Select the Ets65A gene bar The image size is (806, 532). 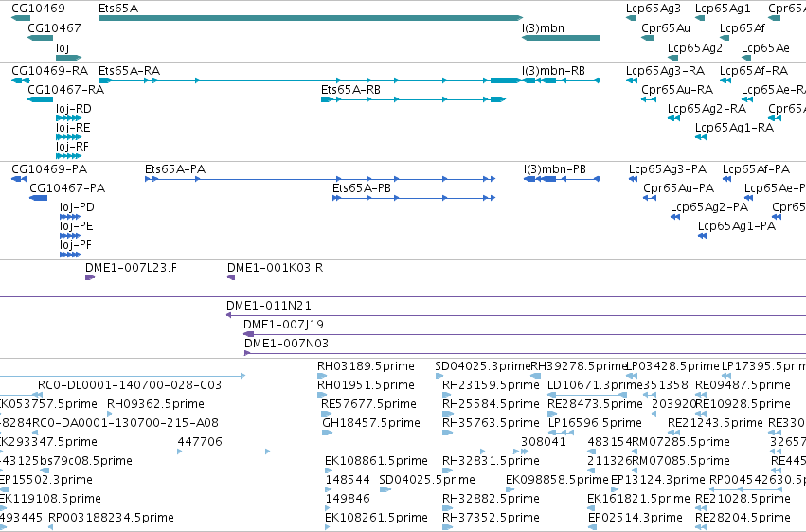point(311,18)
